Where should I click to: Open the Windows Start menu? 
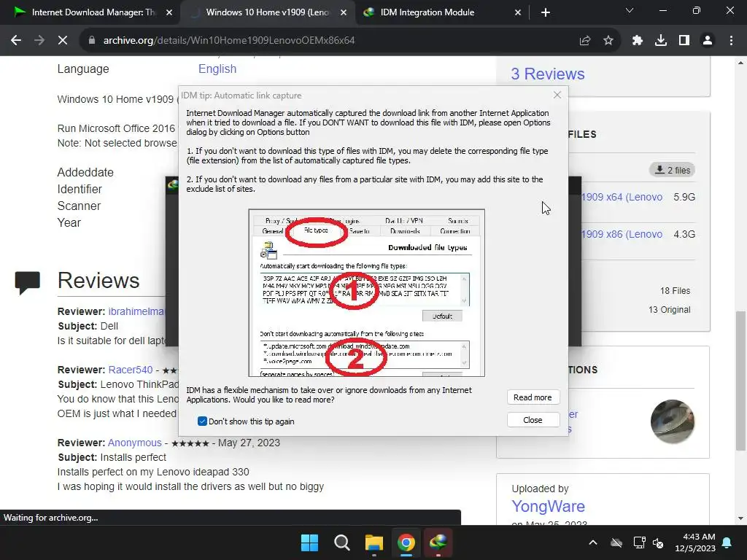(x=309, y=542)
